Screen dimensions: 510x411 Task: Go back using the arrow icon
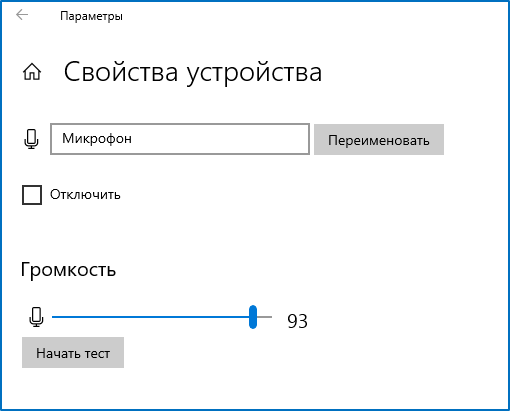(x=22, y=15)
